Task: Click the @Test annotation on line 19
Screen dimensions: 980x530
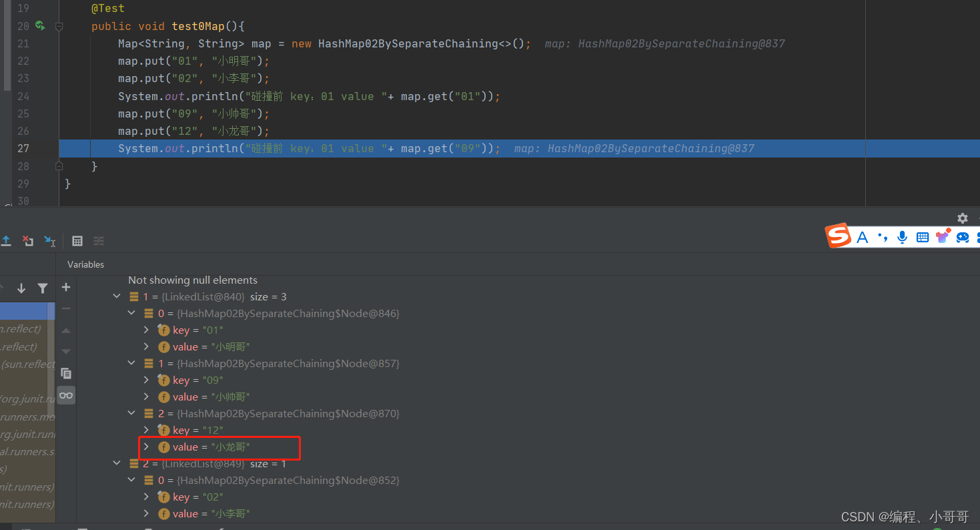Action: pos(108,9)
